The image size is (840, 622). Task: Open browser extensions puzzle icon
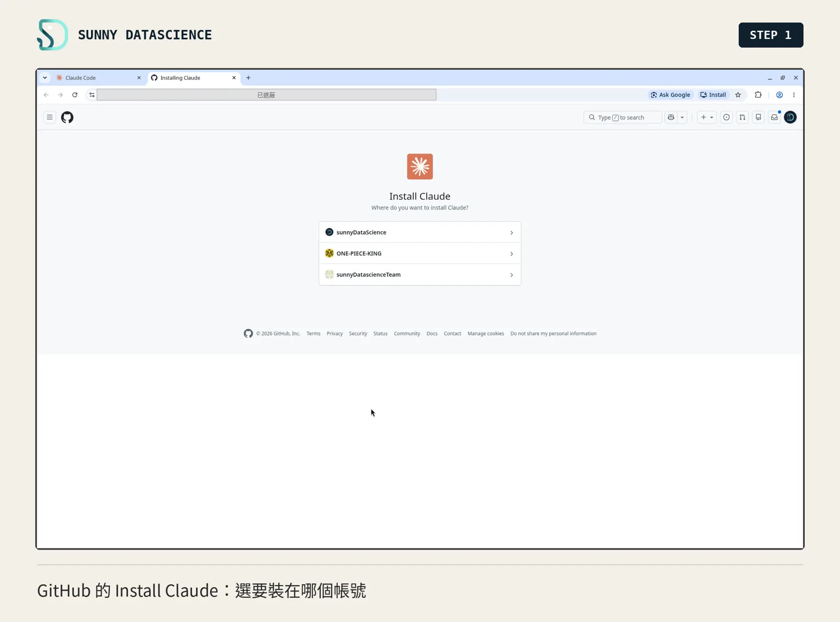click(758, 95)
